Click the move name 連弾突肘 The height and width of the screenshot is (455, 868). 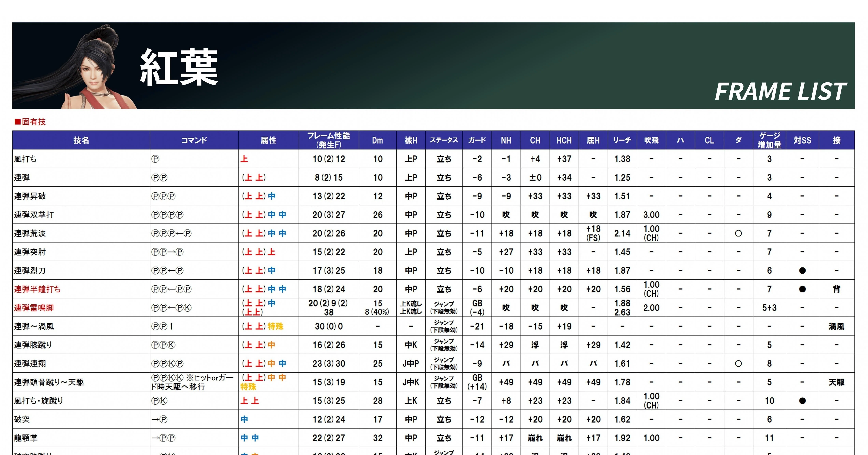pos(30,252)
